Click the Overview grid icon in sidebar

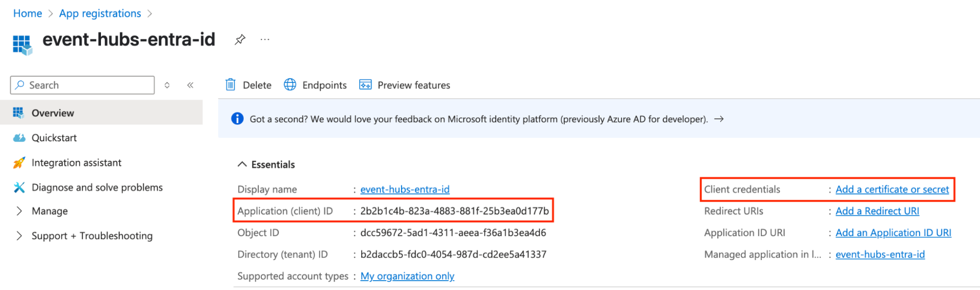point(18,113)
